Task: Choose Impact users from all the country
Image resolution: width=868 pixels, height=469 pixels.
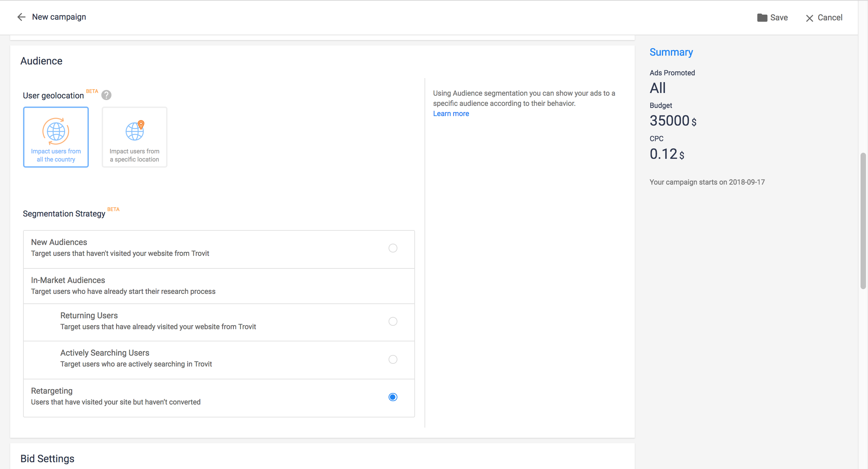Action: point(56,155)
